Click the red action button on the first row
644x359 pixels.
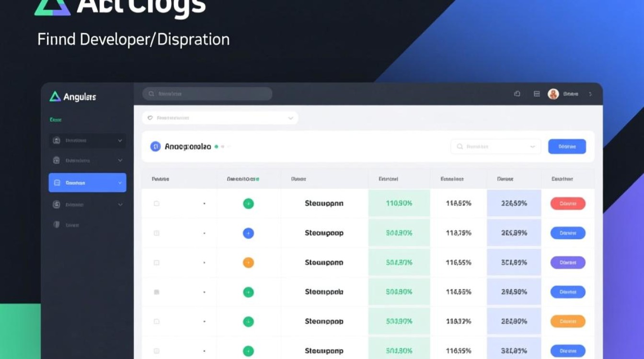[567, 203]
